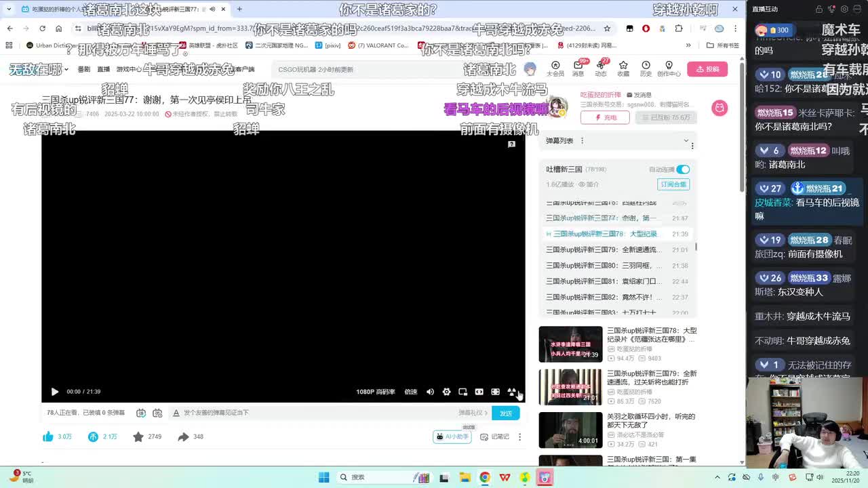Image resolution: width=868 pixels, height=488 pixels.
Task: Click the pink mascot floating icon
Action: [x=719, y=108]
